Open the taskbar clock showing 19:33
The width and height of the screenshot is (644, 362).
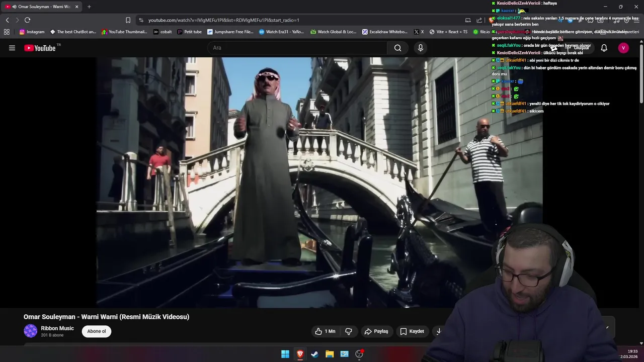click(629, 354)
